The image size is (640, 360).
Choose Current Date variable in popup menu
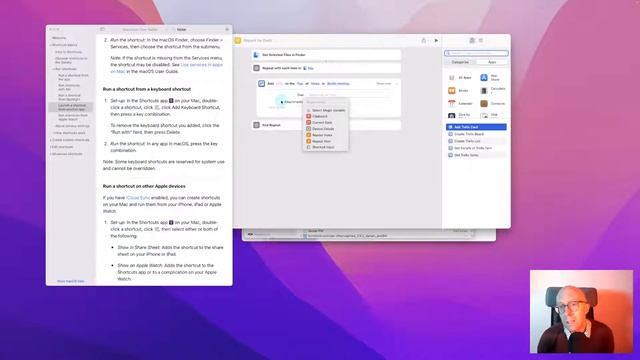click(x=325, y=122)
